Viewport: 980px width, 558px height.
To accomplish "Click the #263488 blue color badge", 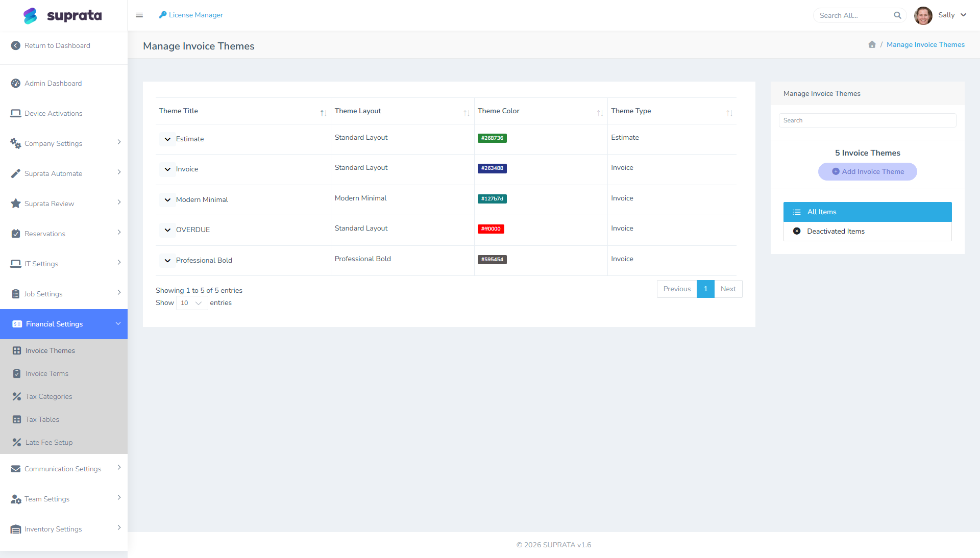I will (x=492, y=168).
